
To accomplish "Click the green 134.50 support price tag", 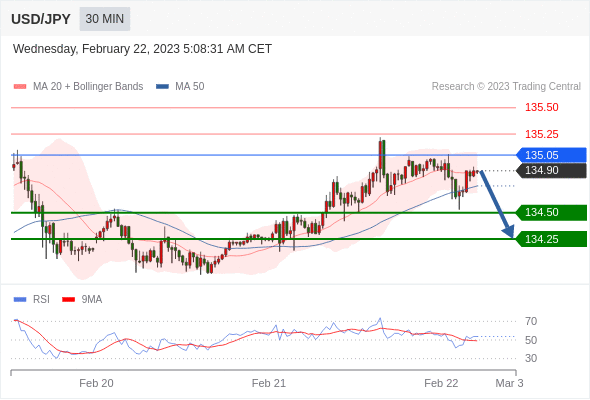I will [551, 213].
